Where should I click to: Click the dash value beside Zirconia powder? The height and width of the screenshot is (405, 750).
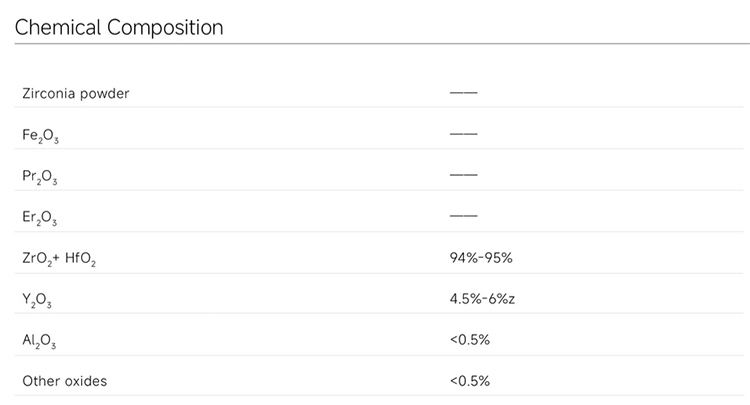tap(464, 93)
